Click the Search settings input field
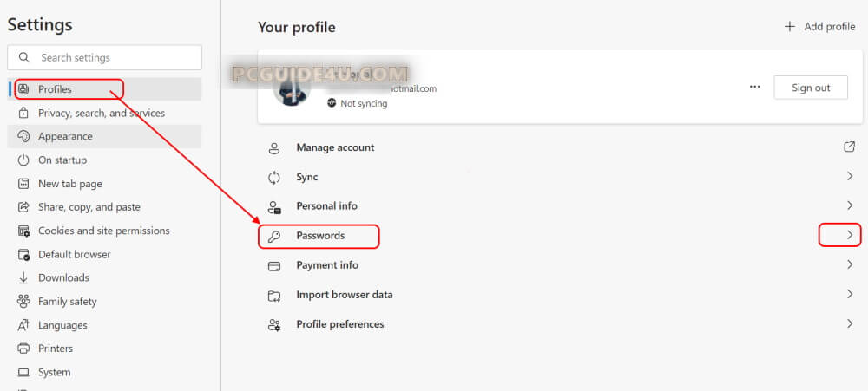868x391 pixels. click(113, 58)
